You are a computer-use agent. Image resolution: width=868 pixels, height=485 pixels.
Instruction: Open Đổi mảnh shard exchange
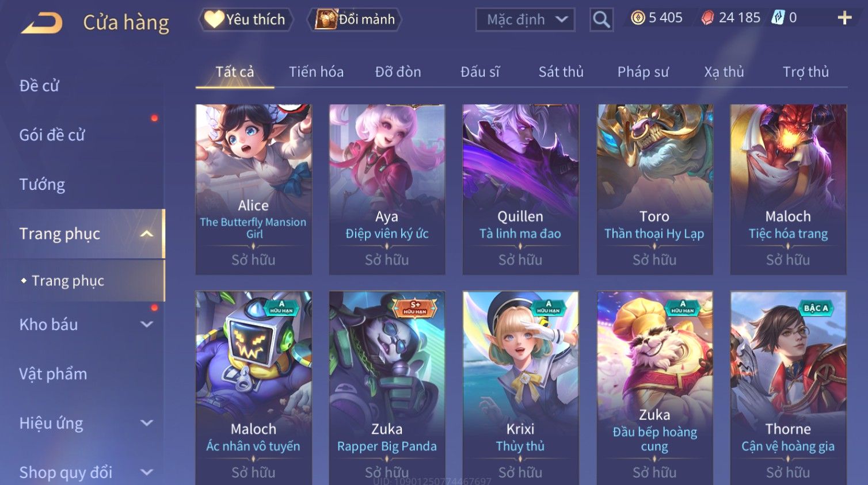(x=355, y=20)
